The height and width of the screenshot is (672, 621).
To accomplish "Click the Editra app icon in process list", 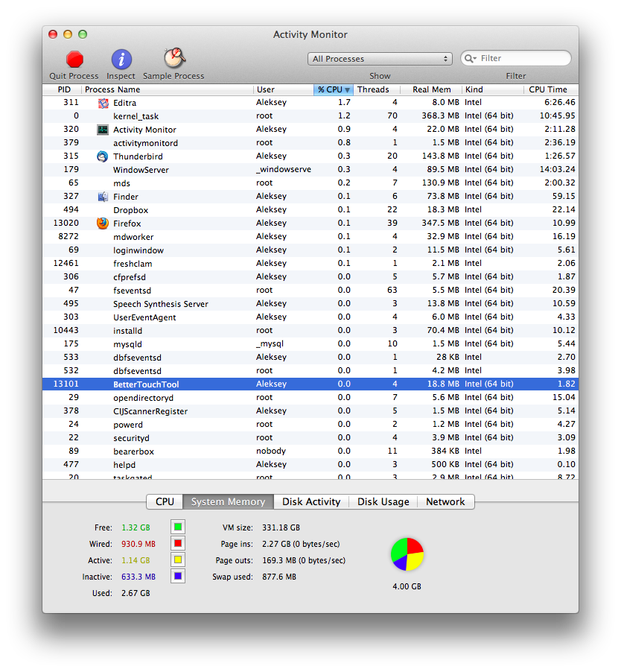I will coord(103,103).
